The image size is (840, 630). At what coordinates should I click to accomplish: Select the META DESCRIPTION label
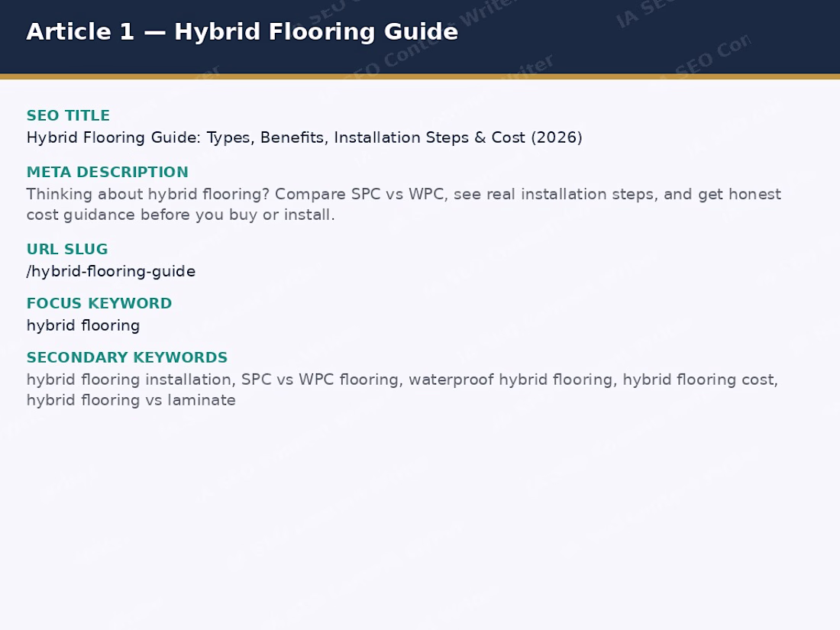click(x=107, y=172)
